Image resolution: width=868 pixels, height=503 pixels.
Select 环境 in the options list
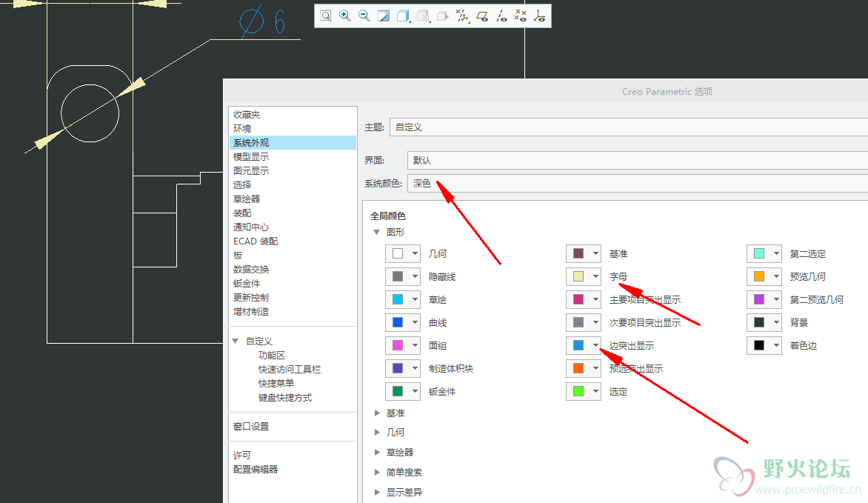pos(242,128)
